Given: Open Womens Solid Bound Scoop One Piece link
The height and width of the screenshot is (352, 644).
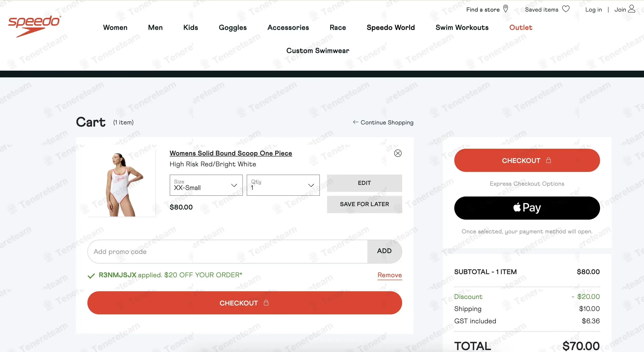Looking at the screenshot, I should point(231,153).
